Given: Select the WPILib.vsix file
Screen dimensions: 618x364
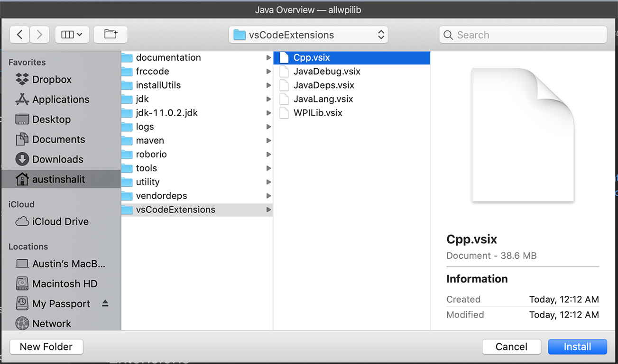Looking at the screenshot, I should (x=317, y=113).
